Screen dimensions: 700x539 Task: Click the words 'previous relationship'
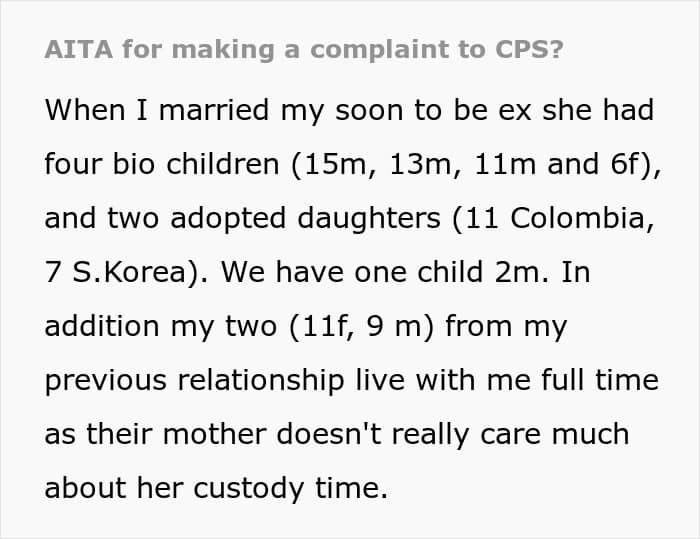coord(194,381)
